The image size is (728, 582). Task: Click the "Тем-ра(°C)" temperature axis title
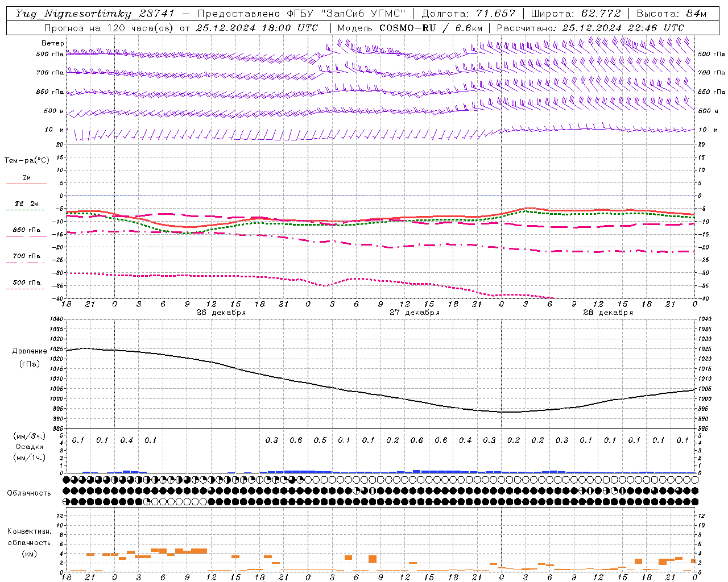pyautogui.click(x=27, y=160)
